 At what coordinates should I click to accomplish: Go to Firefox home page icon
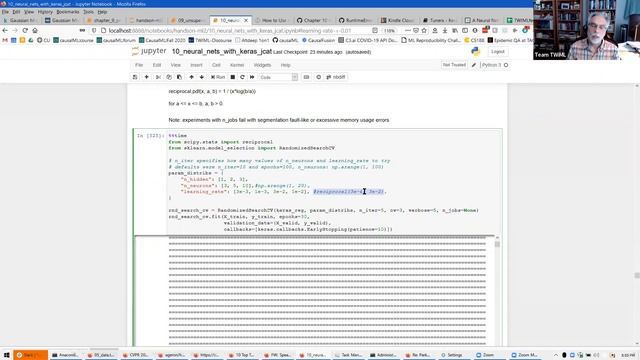[x=35, y=31]
